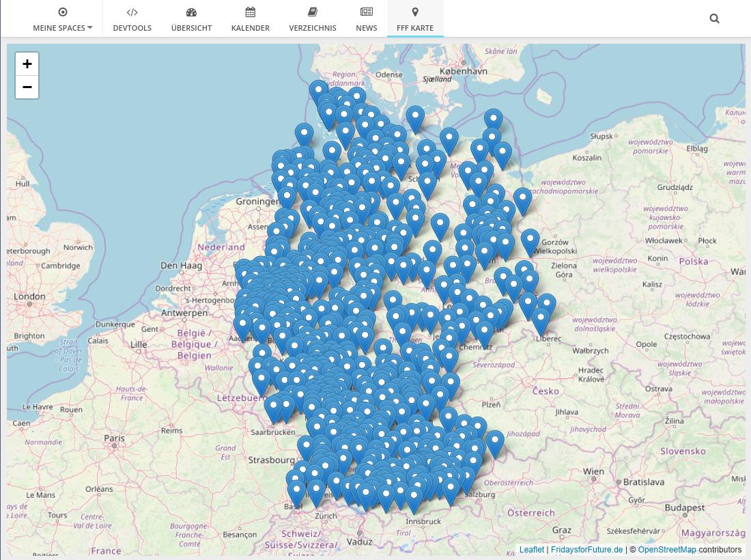Click the FFF Karte map pin icon
The width and height of the screenshot is (751, 560).
click(x=415, y=12)
